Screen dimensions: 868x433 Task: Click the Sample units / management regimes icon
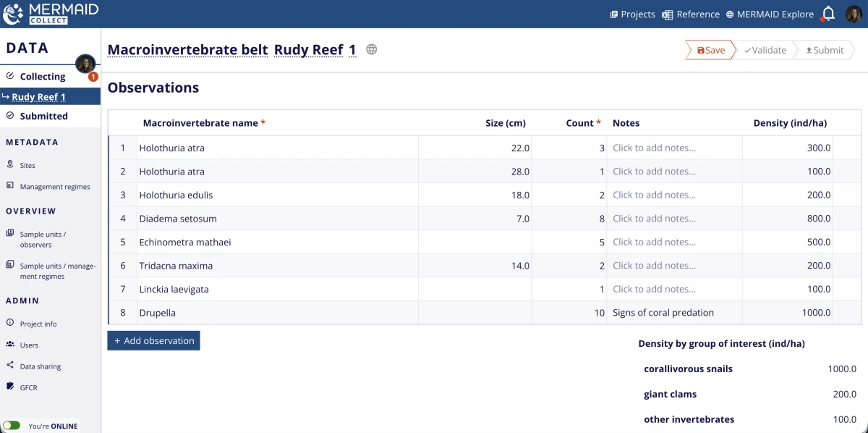tap(10, 264)
